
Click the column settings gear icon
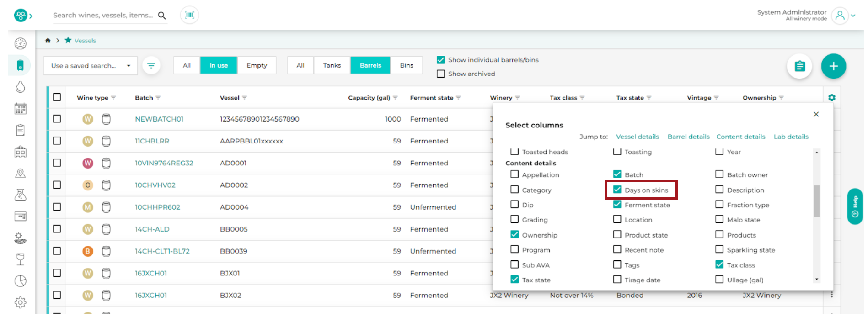(832, 97)
